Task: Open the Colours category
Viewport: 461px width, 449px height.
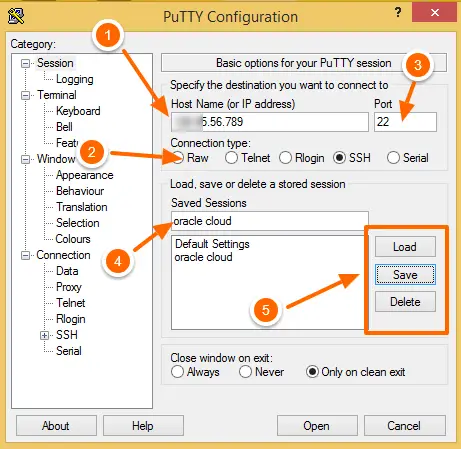Action: (x=73, y=239)
